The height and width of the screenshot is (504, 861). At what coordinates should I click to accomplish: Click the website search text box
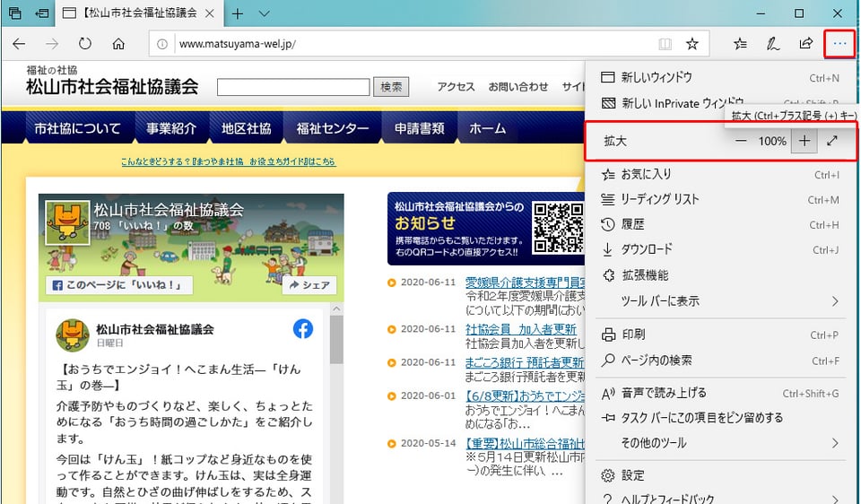(293, 87)
